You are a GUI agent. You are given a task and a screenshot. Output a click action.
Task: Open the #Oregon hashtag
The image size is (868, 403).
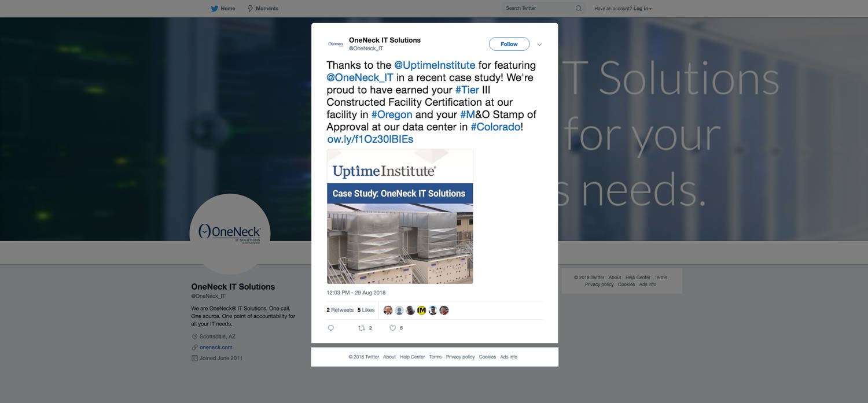coord(392,114)
